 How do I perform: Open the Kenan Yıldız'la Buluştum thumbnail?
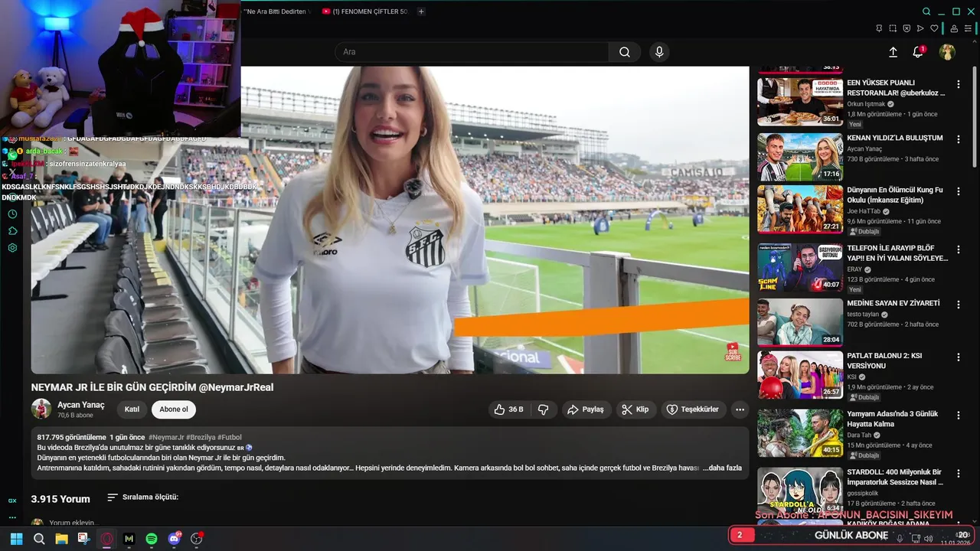(800, 157)
